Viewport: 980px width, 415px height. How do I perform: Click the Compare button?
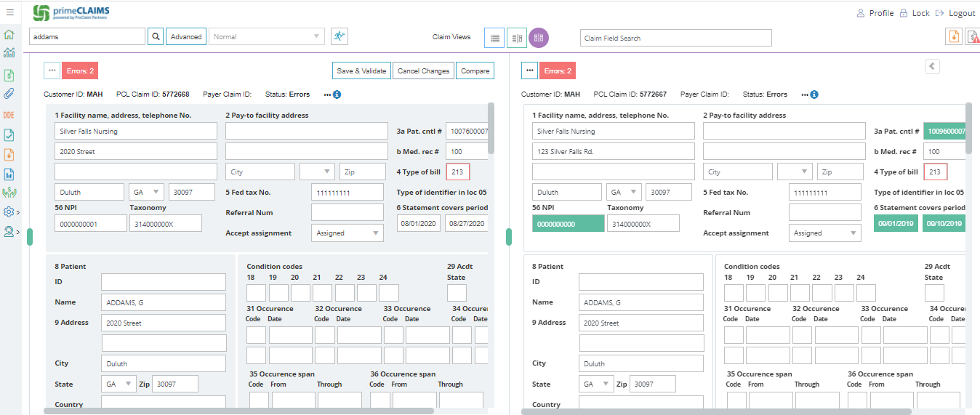pos(475,71)
